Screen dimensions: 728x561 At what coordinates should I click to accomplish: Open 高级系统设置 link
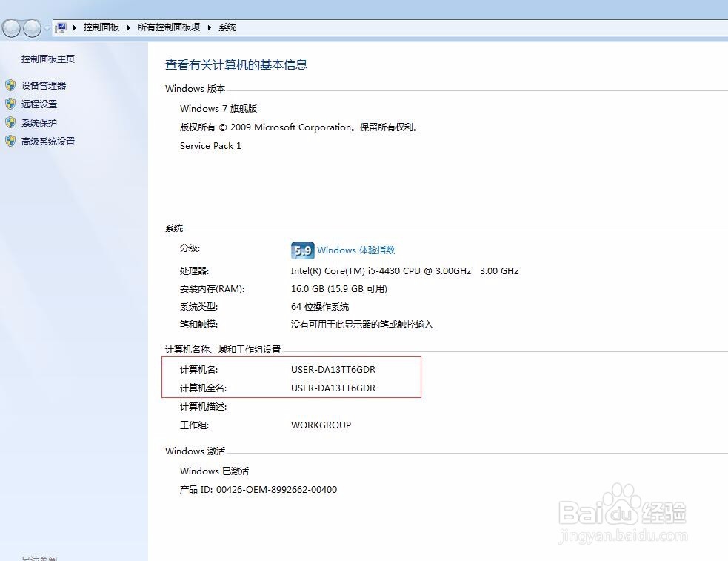point(48,142)
